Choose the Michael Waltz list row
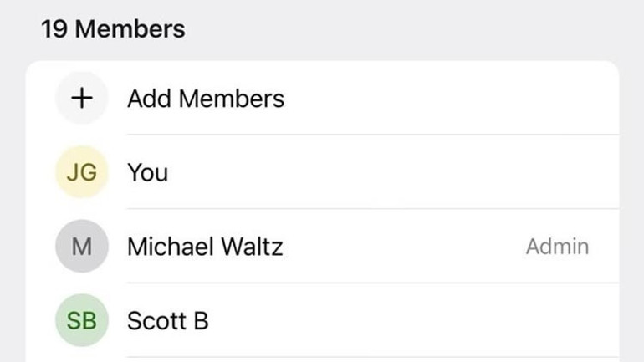The image size is (644, 362). point(322,247)
